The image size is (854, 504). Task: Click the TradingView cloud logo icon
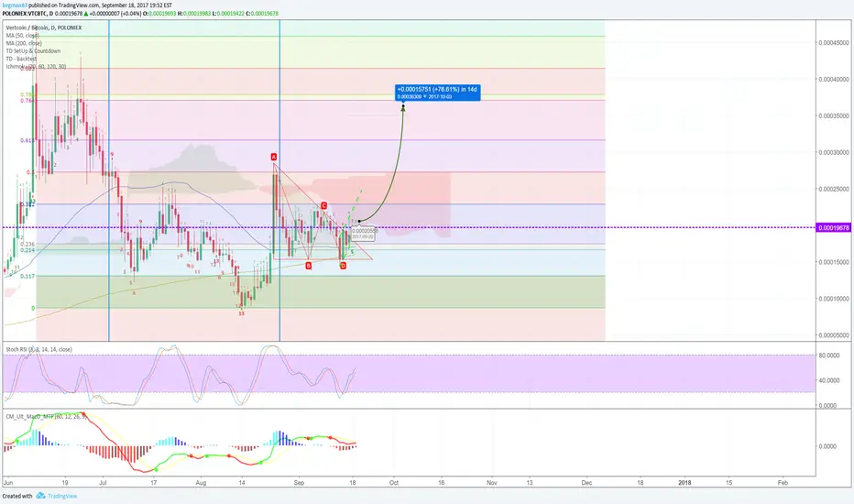click(x=40, y=496)
